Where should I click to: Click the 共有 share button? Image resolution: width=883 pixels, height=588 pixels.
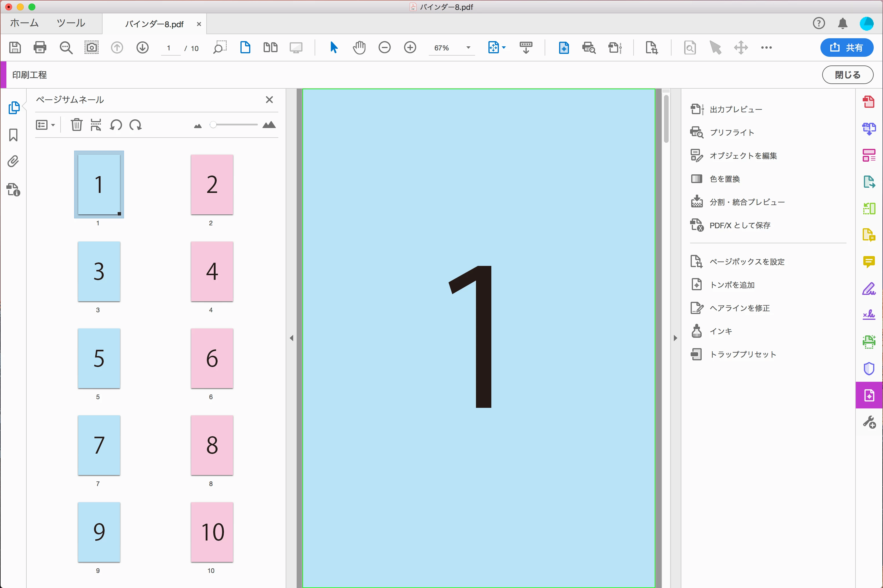tap(846, 48)
